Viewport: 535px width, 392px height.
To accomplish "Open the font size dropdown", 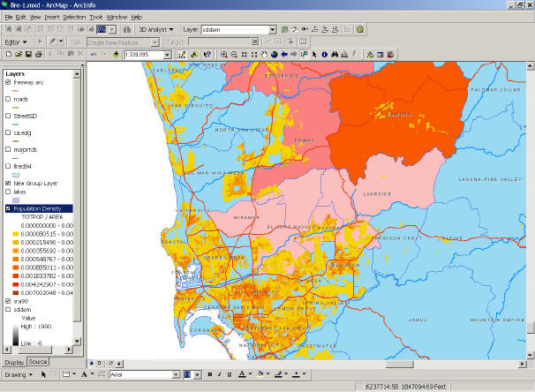I will [198, 375].
